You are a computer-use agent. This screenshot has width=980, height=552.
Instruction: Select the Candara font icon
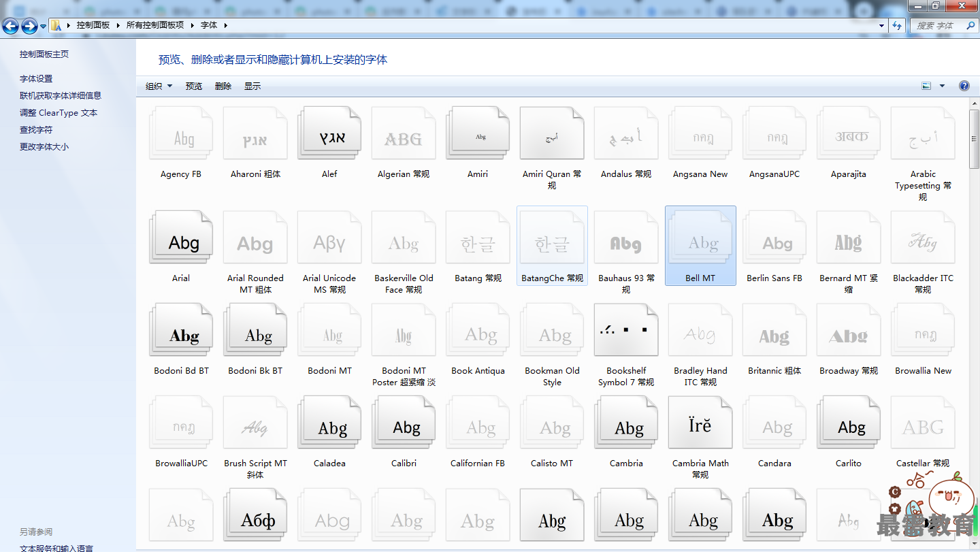point(774,423)
